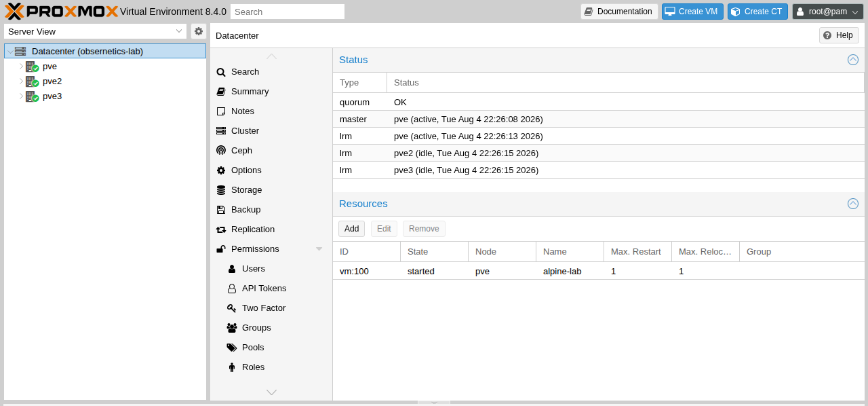Expand the pve node in tree

(x=21, y=67)
